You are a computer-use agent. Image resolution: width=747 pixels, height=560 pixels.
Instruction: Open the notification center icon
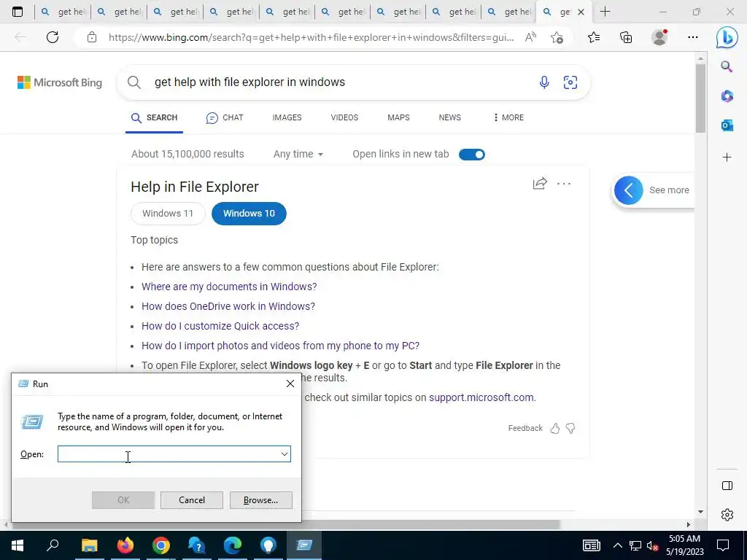coord(723,545)
